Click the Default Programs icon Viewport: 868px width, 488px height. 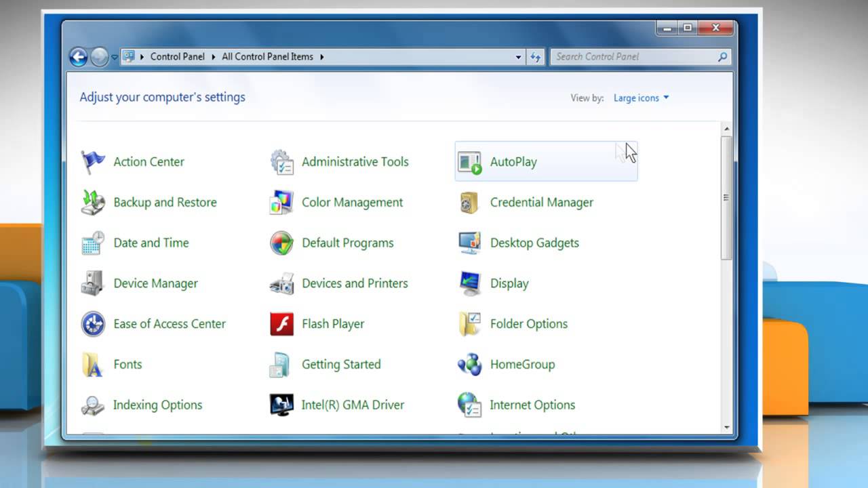pos(281,243)
